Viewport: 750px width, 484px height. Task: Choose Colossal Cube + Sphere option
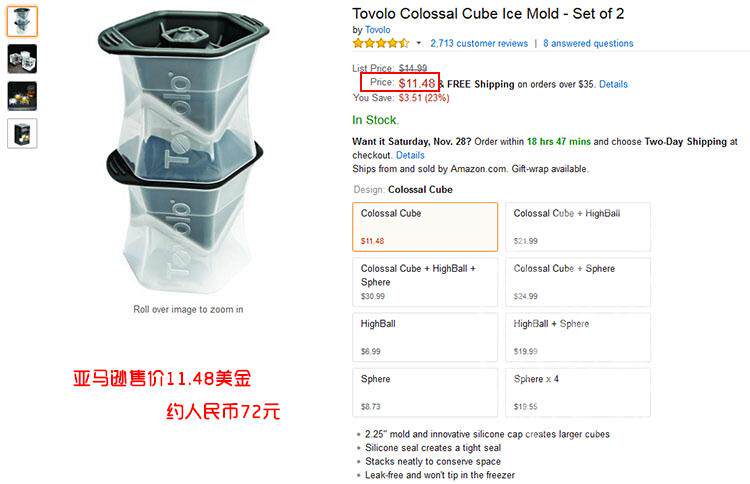[x=578, y=282]
